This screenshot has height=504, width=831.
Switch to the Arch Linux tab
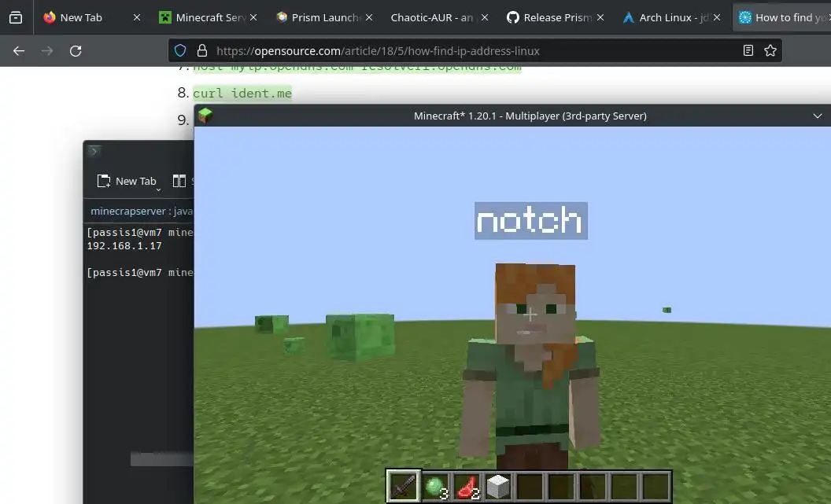(671, 17)
